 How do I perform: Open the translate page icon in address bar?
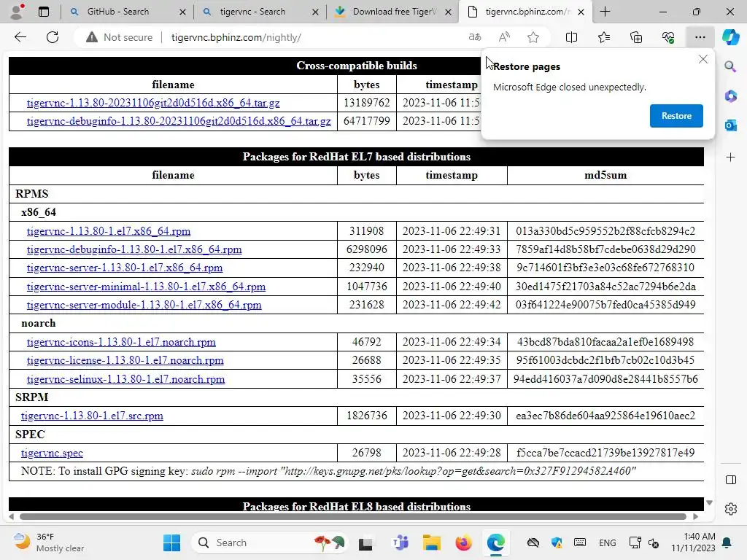(475, 37)
